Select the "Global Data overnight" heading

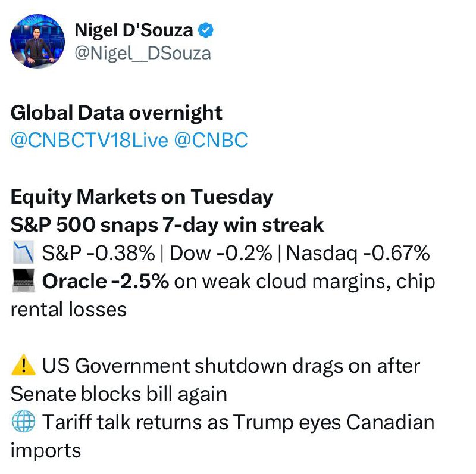click(117, 112)
